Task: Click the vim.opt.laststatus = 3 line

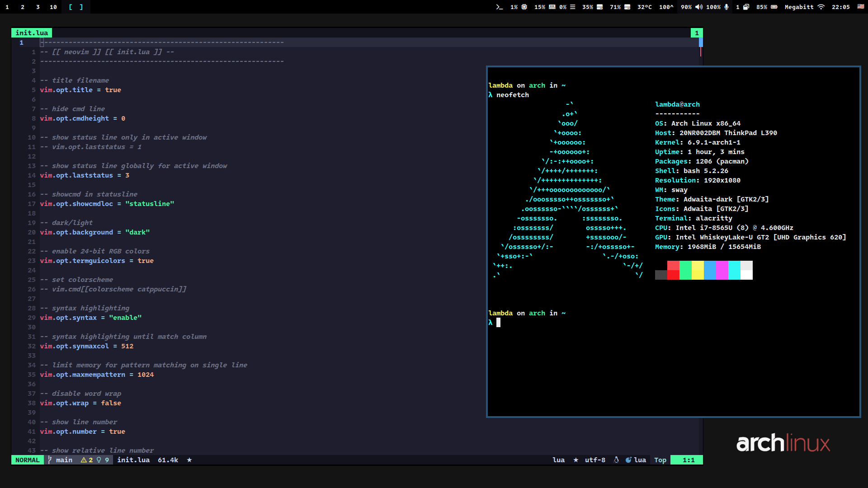Action: coord(85,175)
